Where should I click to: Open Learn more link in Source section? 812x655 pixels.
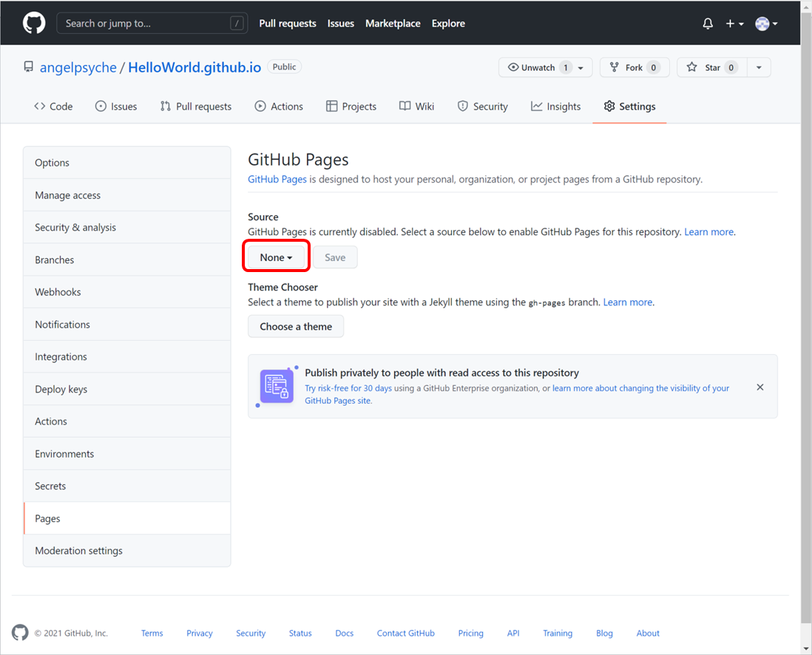pyautogui.click(x=708, y=232)
